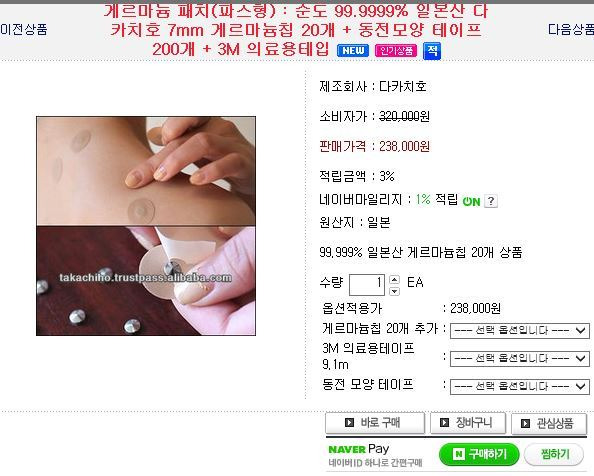Click the Naver Pay 찜하기 button
The image size is (594, 476).
point(554,454)
